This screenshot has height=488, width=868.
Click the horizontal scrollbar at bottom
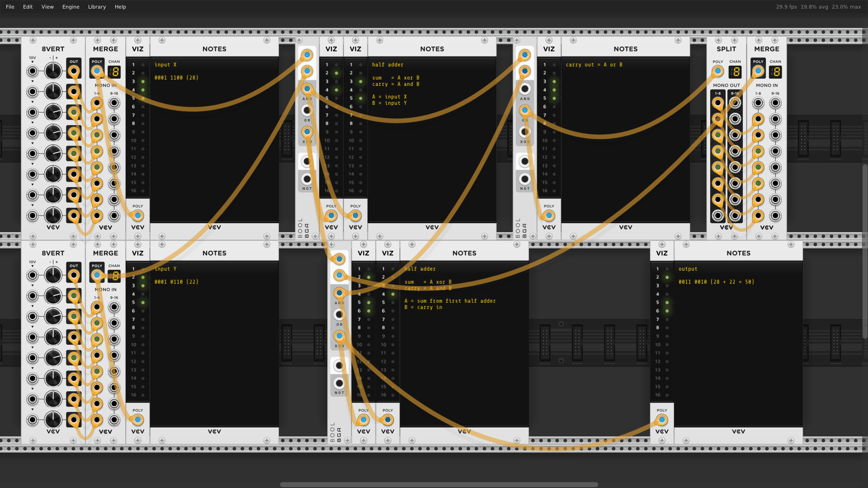tap(439, 484)
